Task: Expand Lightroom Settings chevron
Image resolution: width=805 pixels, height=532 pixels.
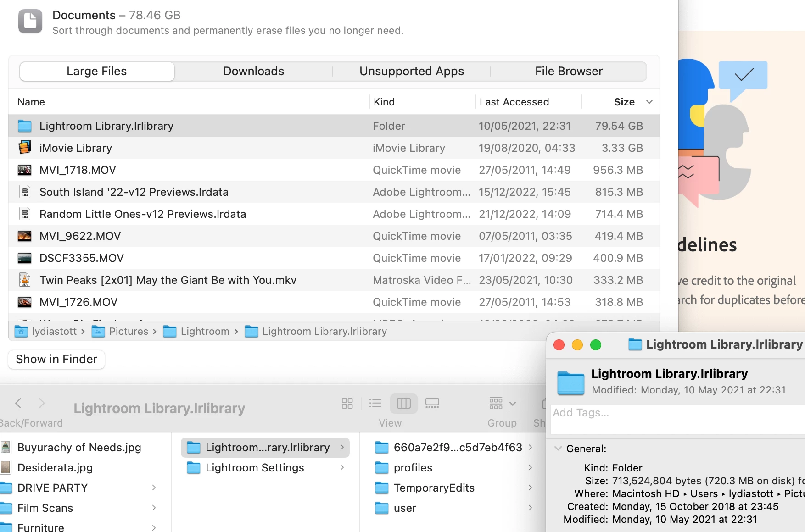Action: click(x=342, y=467)
